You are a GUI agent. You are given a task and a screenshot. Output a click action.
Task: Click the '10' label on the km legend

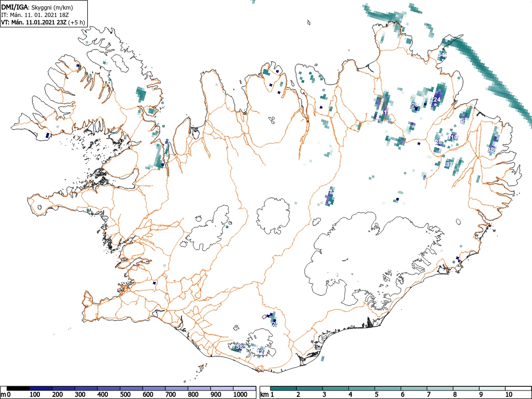point(508,395)
